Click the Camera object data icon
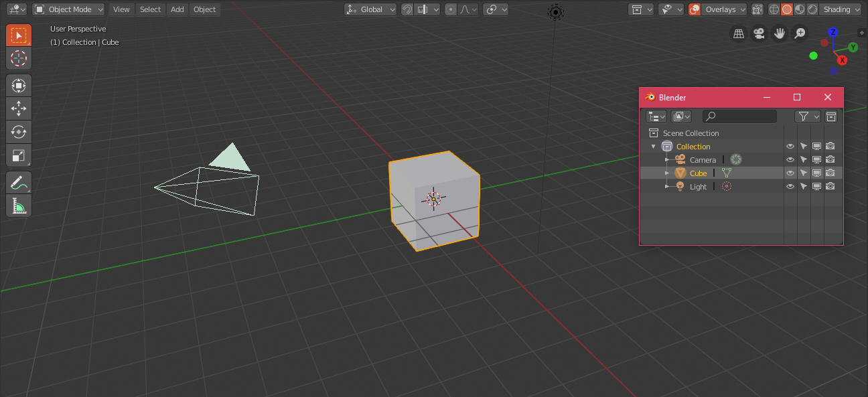Image resolution: width=868 pixels, height=397 pixels. click(x=736, y=159)
